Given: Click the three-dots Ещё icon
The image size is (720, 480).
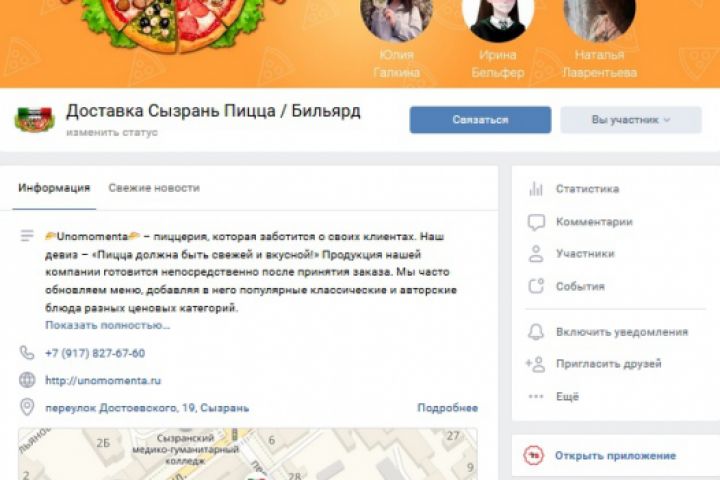Looking at the screenshot, I should 536,396.
